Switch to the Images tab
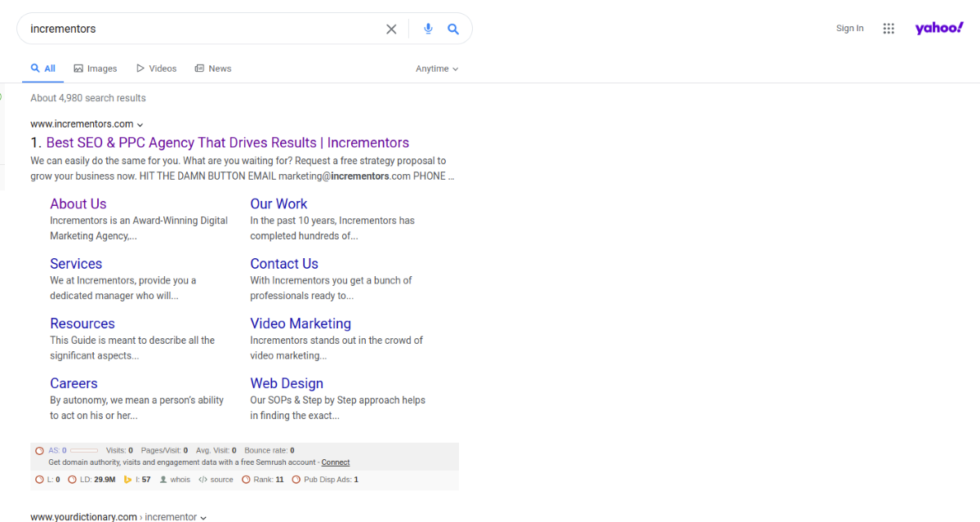Image resolution: width=980 pixels, height=522 pixels. click(x=96, y=69)
